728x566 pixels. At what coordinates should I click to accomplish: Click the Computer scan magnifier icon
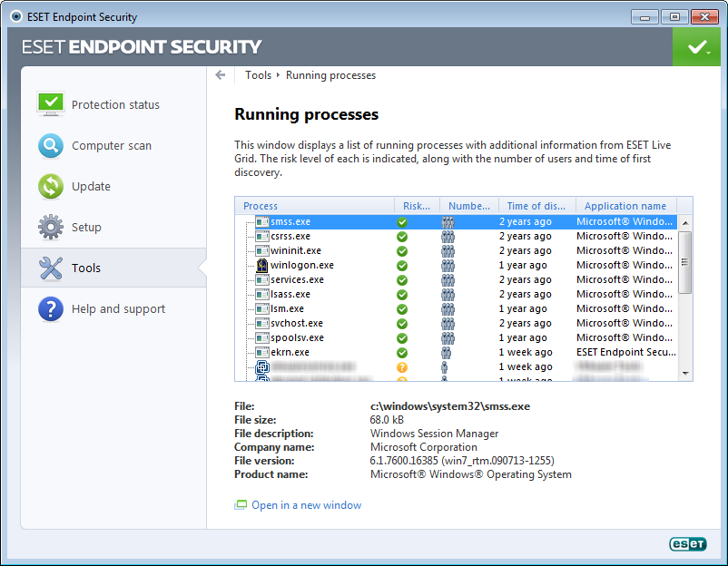50,145
